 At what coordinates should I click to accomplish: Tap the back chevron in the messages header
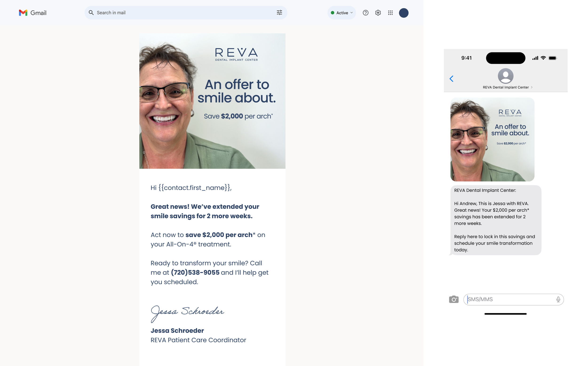pos(452,79)
